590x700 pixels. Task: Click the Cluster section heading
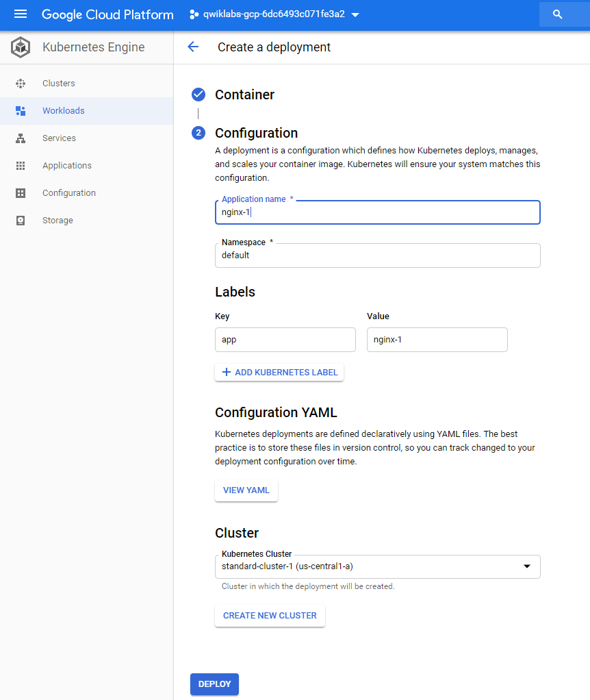(x=237, y=533)
